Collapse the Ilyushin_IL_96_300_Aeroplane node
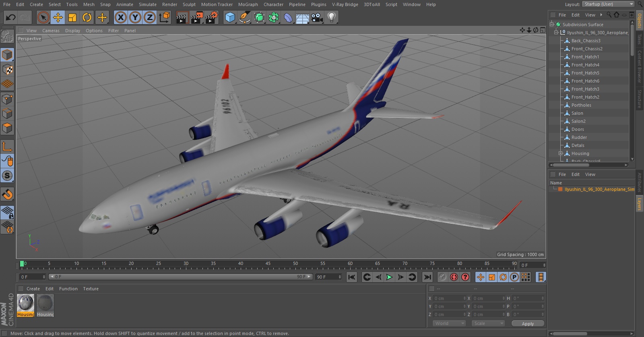Screen dimensions: 644x337 point(556,32)
